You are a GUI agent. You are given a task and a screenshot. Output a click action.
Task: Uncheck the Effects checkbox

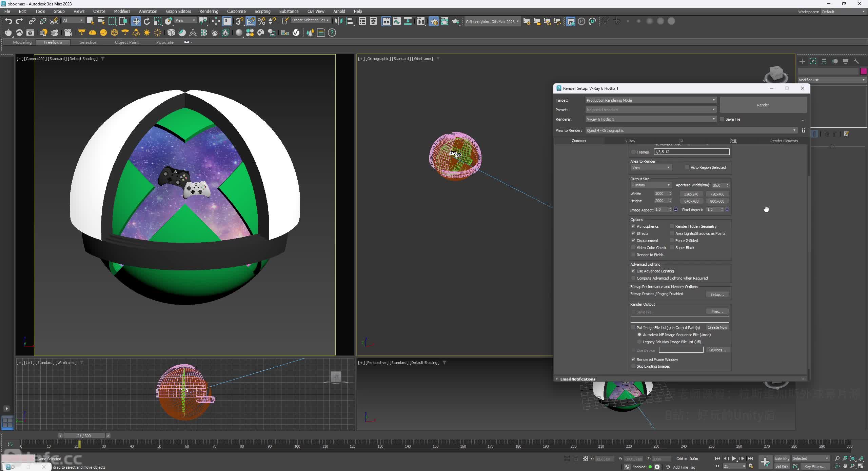pos(633,233)
